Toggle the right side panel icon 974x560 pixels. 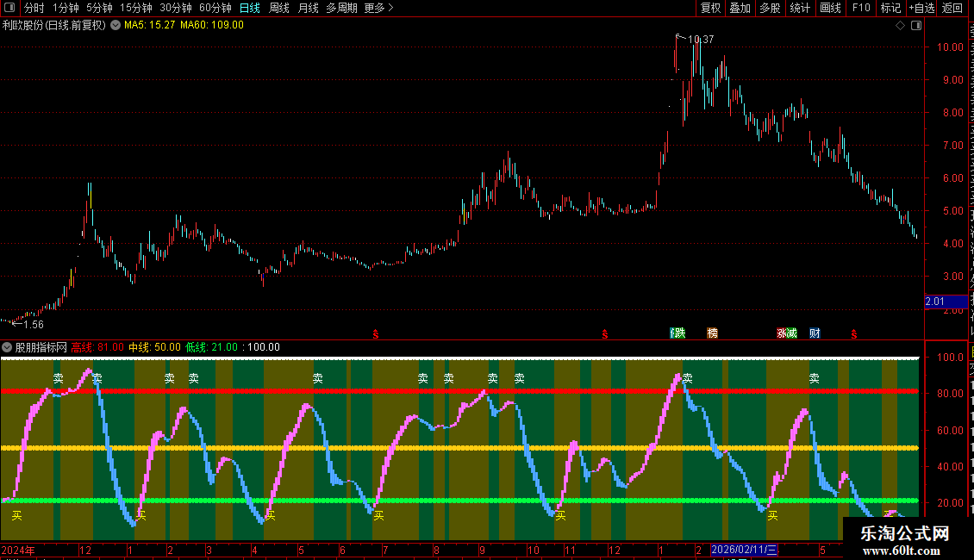click(916, 26)
